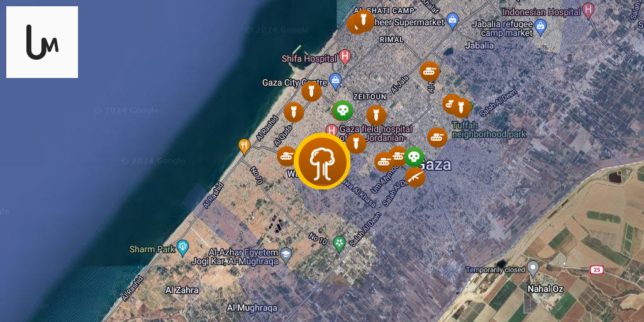Click the Gaza City Centre shopping pin

(x=336, y=81)
